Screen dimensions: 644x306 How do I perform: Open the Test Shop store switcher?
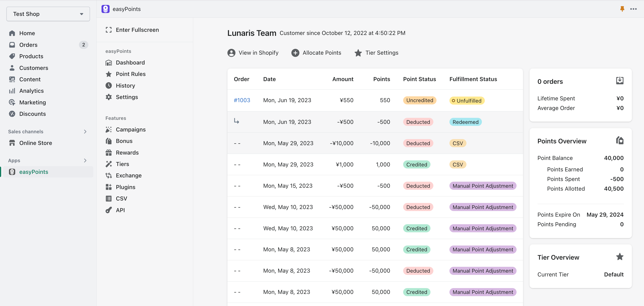(48, 14)
